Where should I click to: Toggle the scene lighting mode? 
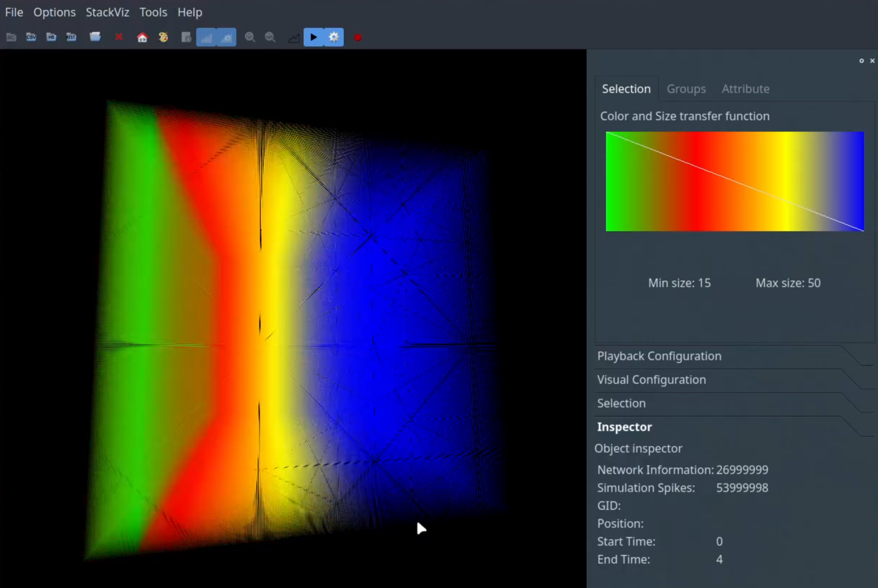point(226,37)
